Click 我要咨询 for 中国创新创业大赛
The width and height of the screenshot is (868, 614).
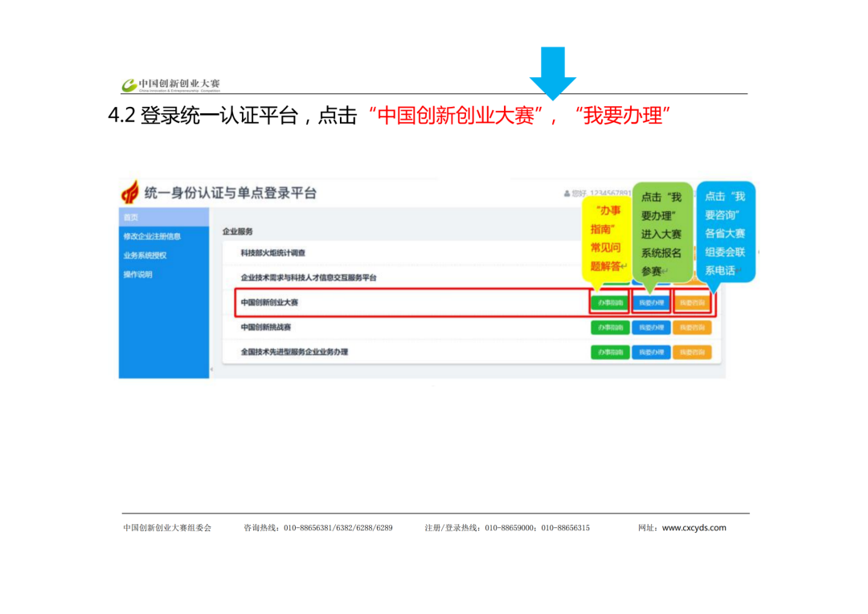point(692,303)
